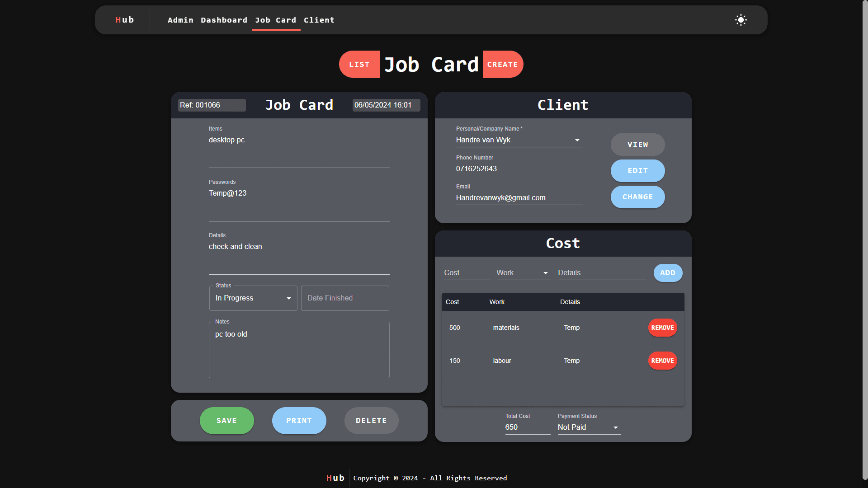Change the assigned client
Image resolution: width=868 pixels, height=488 pixels.
pyautogui.click(x=637, y=197)
